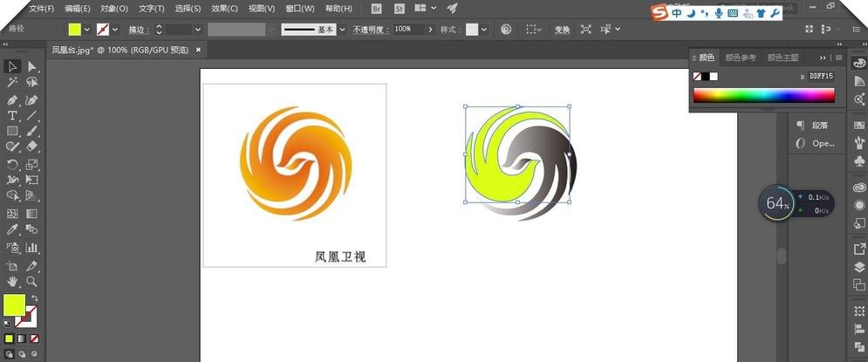This screenshot has width=868, height=362.
Task: Select the Type tool
Action: click(12, 116)
